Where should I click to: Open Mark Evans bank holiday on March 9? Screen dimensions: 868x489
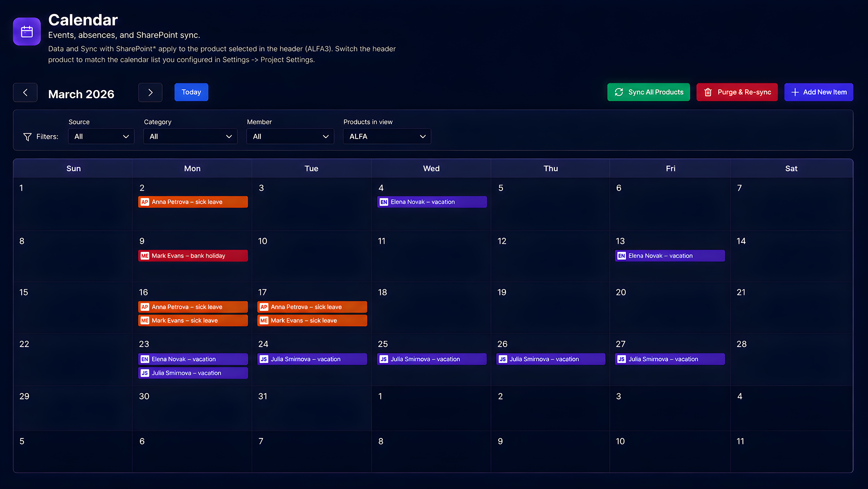(193, 256)
